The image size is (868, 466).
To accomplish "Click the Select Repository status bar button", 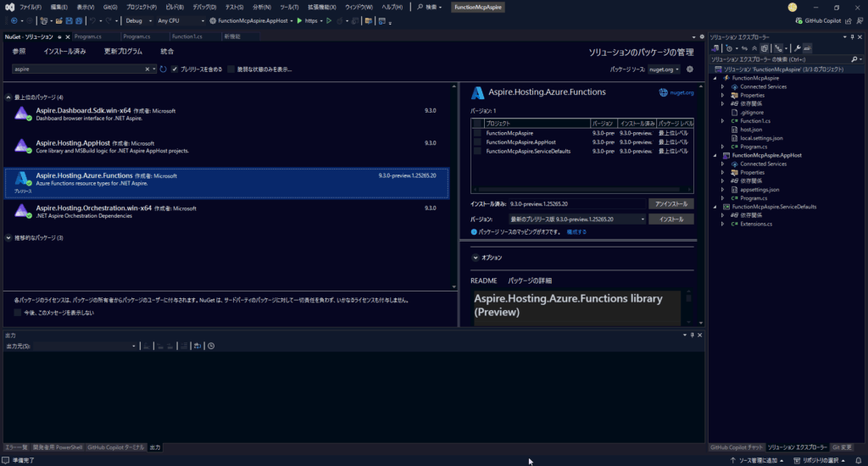I will tap(820, 460).
